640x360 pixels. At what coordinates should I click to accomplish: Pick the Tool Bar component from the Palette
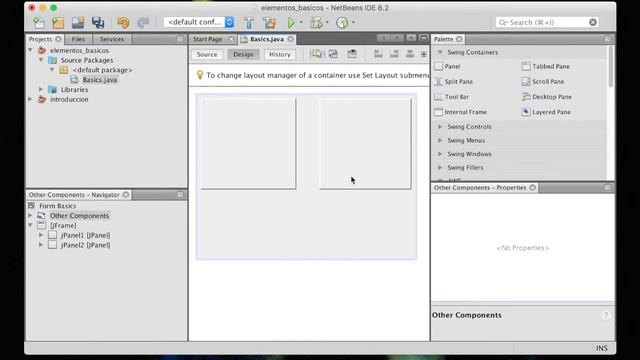(x=451, y=97)
